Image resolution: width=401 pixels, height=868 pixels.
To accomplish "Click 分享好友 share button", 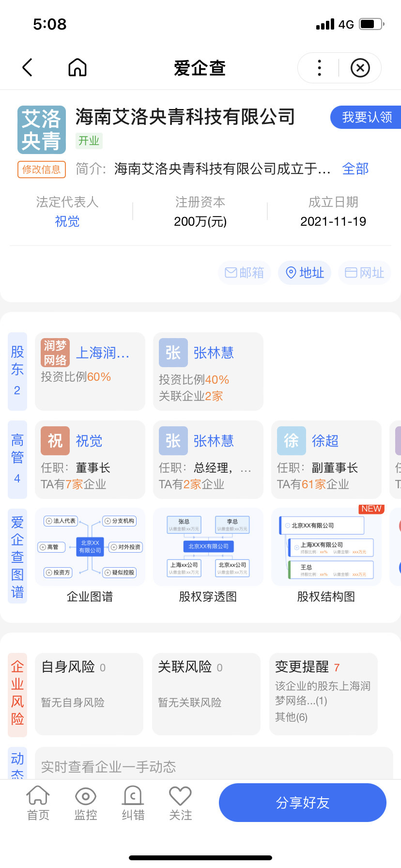I will click(x=303, y=803).
